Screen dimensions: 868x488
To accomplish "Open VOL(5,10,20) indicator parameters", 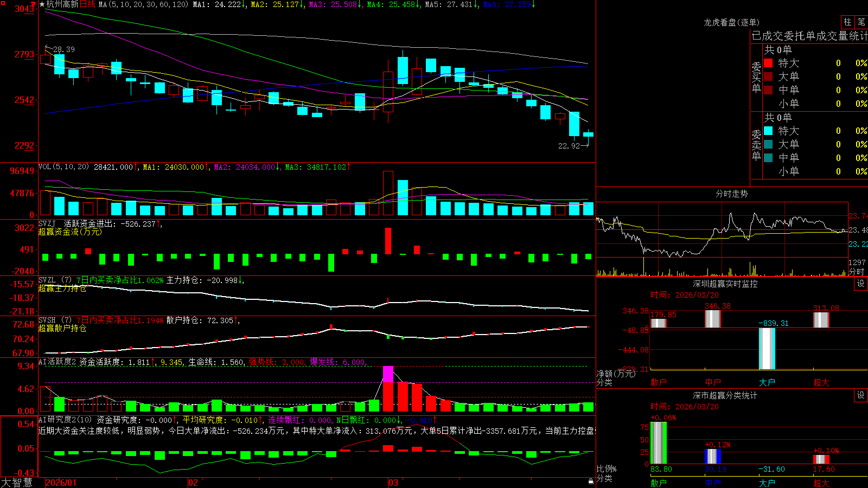I will 63,167.
